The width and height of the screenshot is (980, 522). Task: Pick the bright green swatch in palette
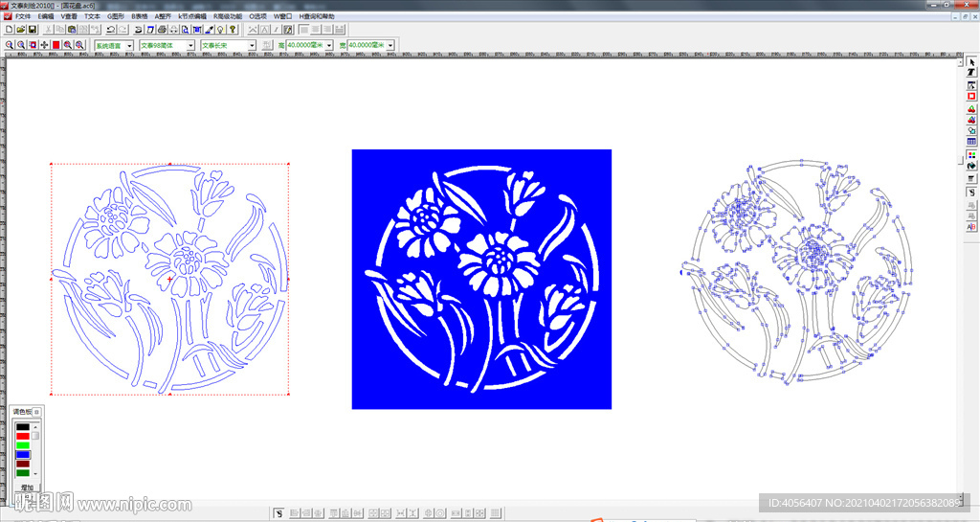23,444
